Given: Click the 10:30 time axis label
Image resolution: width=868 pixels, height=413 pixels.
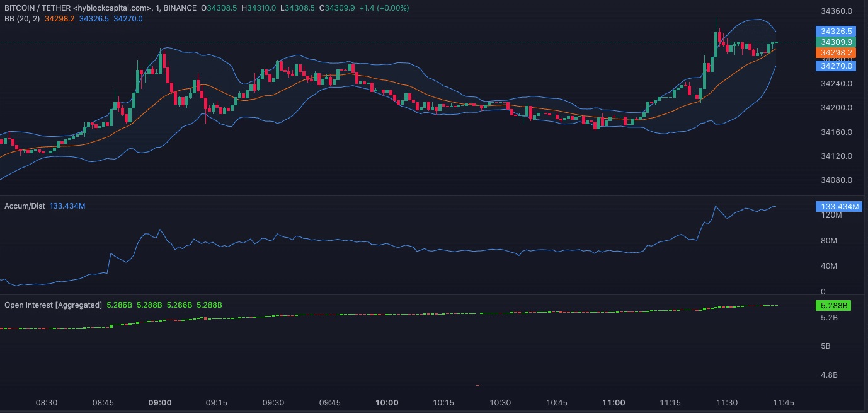Looking at the screenshot, I should (x=500, y=403).
